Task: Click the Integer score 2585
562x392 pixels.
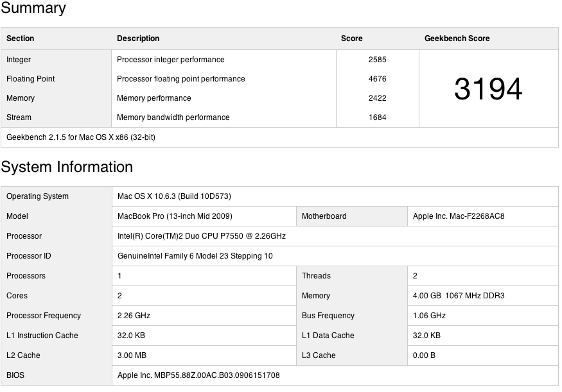Action: 378,60
